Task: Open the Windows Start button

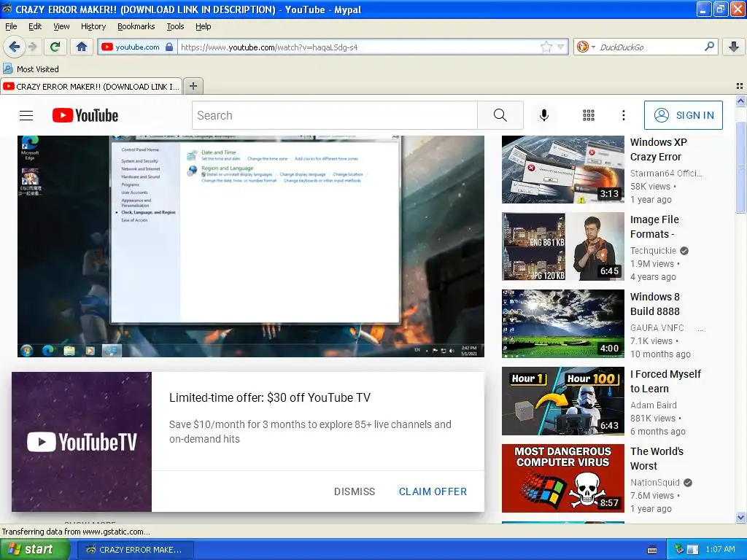Action: tap(35, 550)
